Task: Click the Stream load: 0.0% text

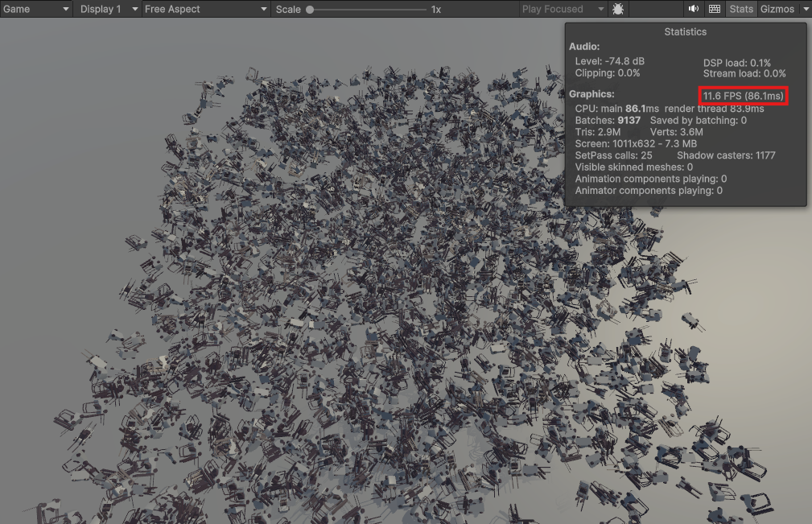Action: coord(744,73)
